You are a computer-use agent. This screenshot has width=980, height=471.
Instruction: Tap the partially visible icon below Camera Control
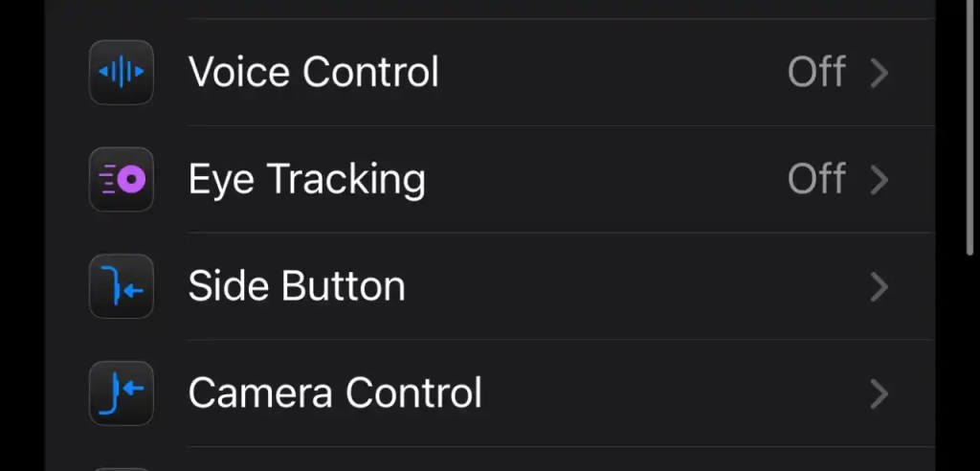pos(122,466)
